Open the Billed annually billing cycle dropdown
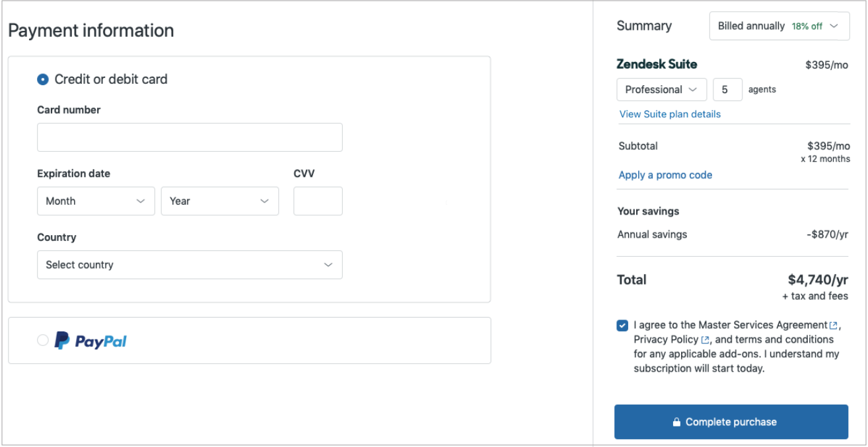 click(x=779, y=26)
